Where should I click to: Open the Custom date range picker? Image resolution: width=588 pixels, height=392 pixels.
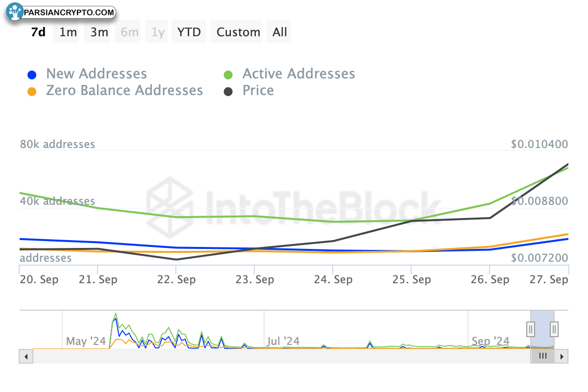click(238, 32)
